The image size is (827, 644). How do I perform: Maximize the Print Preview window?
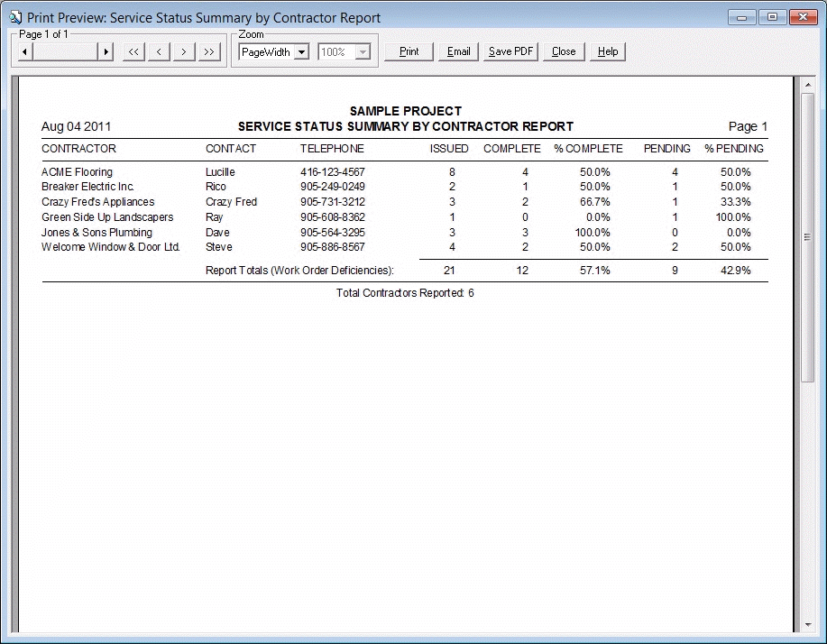772,17
